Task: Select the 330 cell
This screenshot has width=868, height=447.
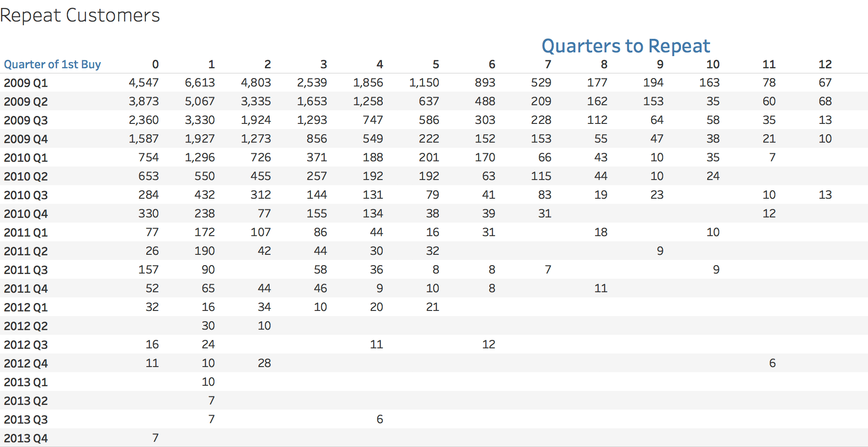Action: pos(149,214)
